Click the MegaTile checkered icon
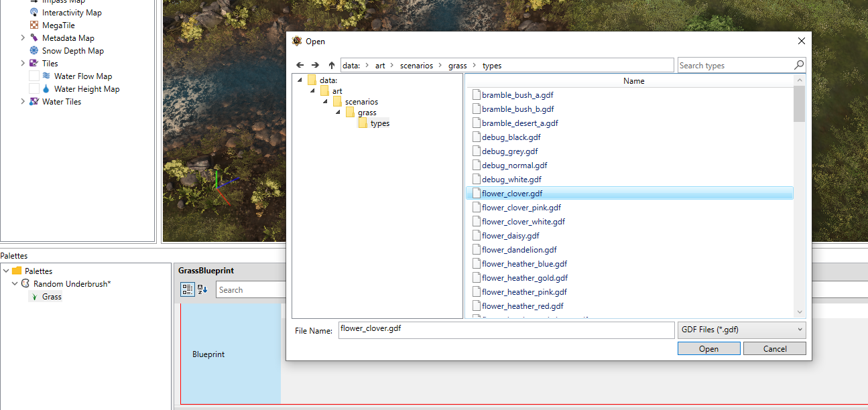Screen dimensions: 868x410 (x=34, y=25)
